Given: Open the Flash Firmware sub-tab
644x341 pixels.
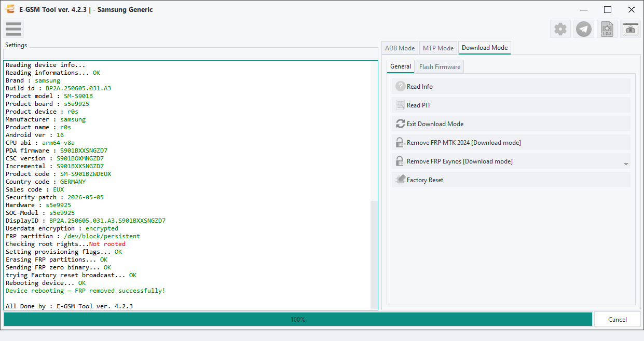Looking at the screenshot, I should click(440, 67).
